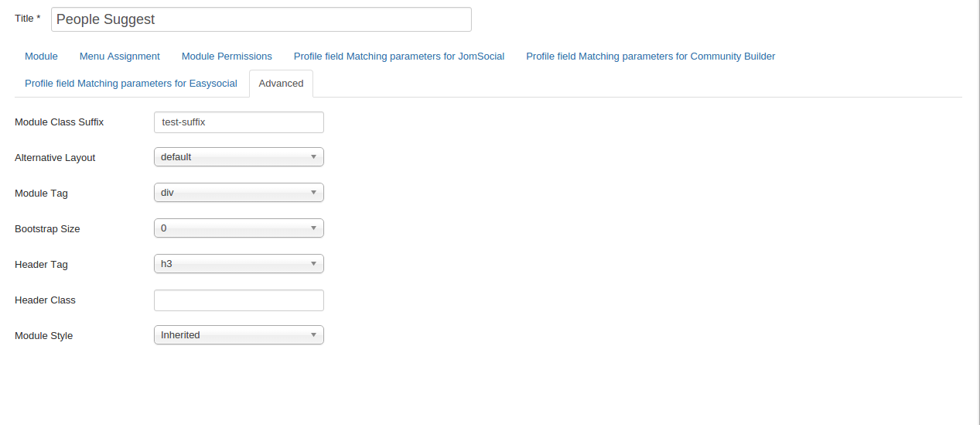This screenshot has height=425, width=980.
Task: Click the Module Tag dropdown arrow
Action: pos(313,193)
